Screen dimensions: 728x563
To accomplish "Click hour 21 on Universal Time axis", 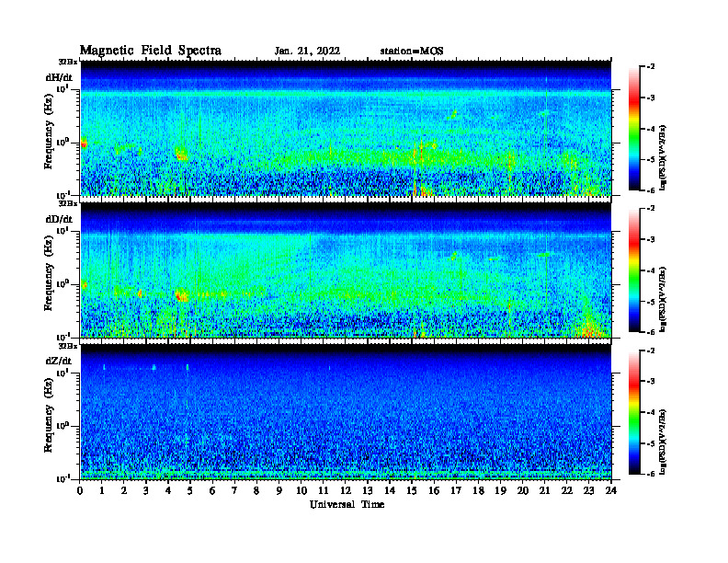I will click(x=544, y=491).
